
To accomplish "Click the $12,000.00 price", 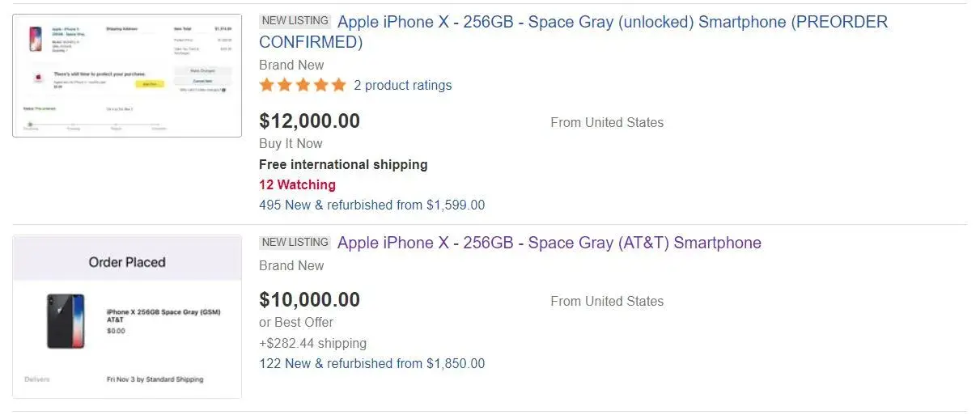I will 309,121.
